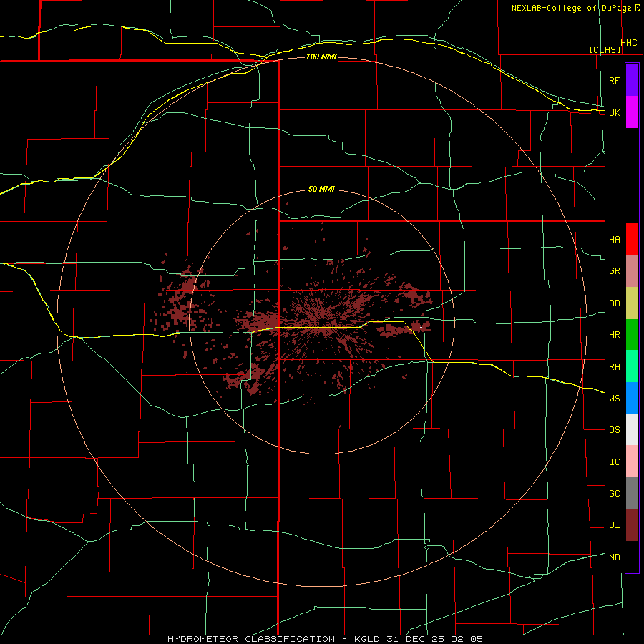Click the 50 NMI range ring label
The height and width of the screenshot is (644, 644).
pyautogui.click(x=321, y=189)
